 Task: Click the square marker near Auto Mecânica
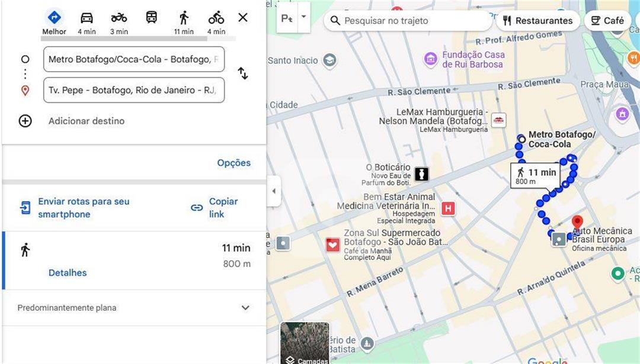pyautogui.click(x=559, y=239)
